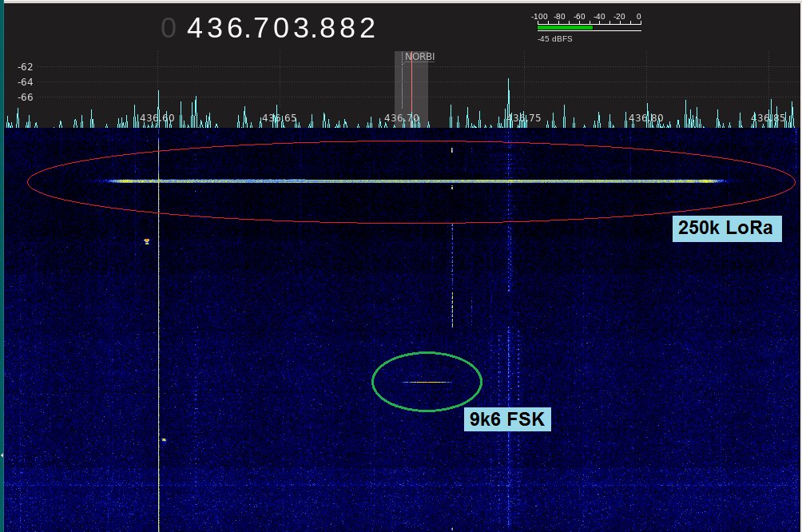Click the 436.65 frequency axis label

[x=279, y=118]
